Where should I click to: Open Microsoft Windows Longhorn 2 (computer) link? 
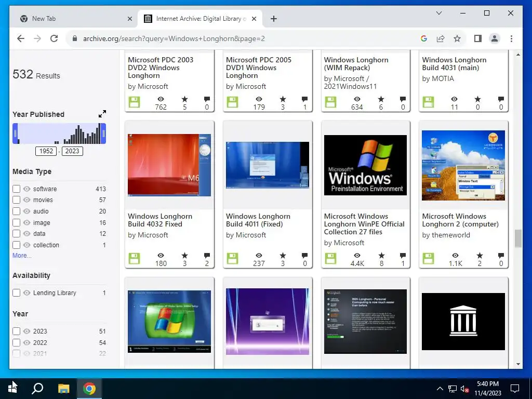tap(460, 220)
